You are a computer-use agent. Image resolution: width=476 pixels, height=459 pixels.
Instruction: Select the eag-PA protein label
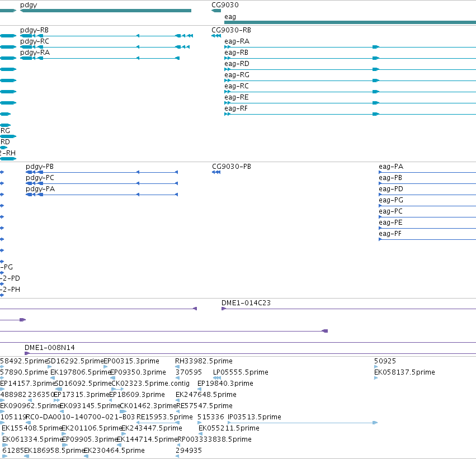pos(391,167)
